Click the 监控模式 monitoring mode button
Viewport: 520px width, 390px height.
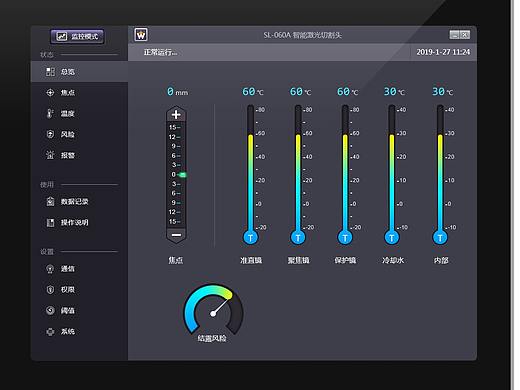tap(77, 36)
